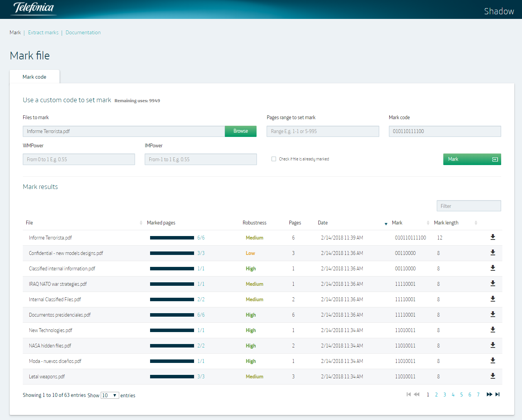Image resolution: width=522 pixels, height=420 pixels.
Task: Click the Marked pages column header
Action: click(161, 223)
